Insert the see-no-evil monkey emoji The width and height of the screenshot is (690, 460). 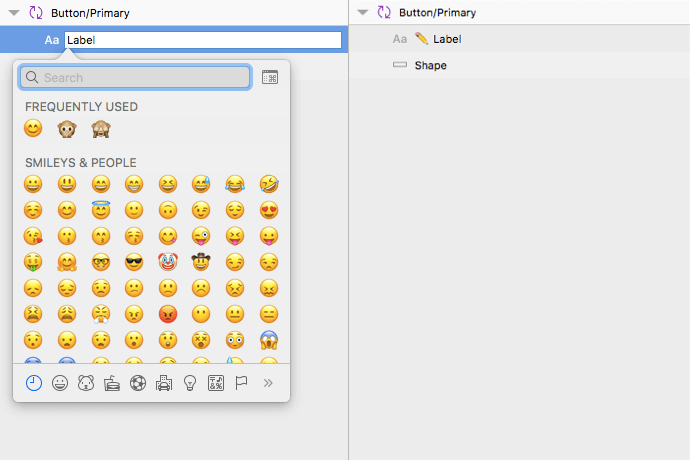[101, 129]
